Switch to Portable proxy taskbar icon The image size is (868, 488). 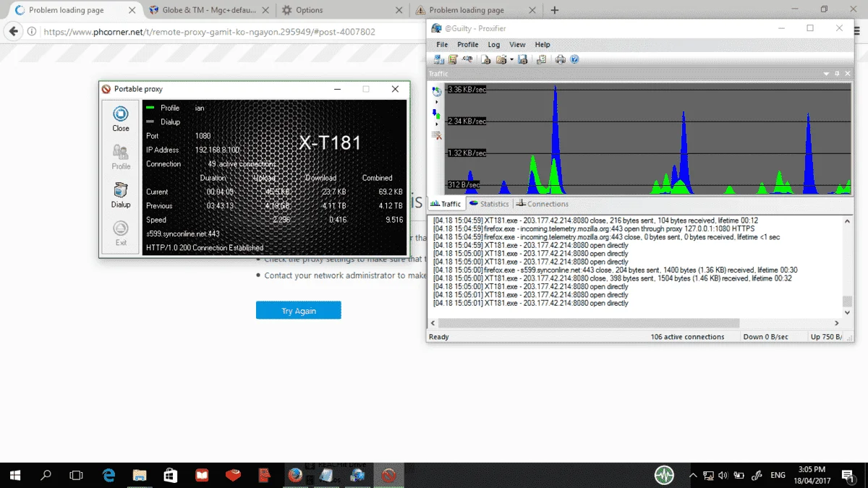[388, 475]
